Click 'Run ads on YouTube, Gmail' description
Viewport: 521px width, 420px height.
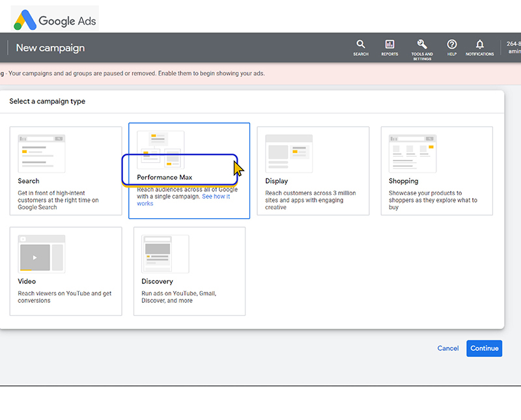coord(178,297)
